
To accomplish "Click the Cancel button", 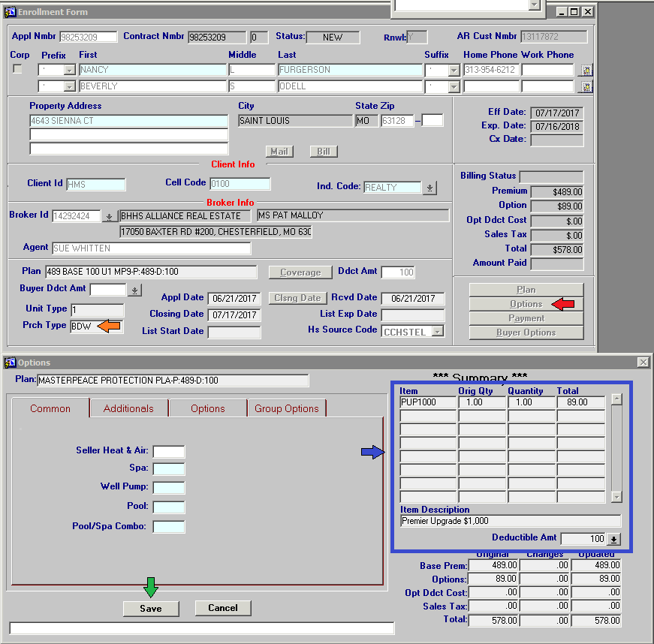I will coord(222,608).
